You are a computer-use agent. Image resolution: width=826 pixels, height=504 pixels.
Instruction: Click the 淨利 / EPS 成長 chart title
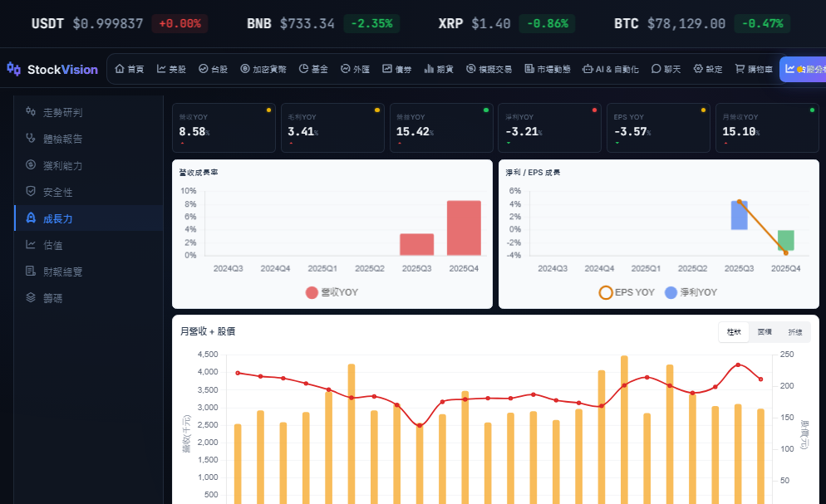click(533, 172)
